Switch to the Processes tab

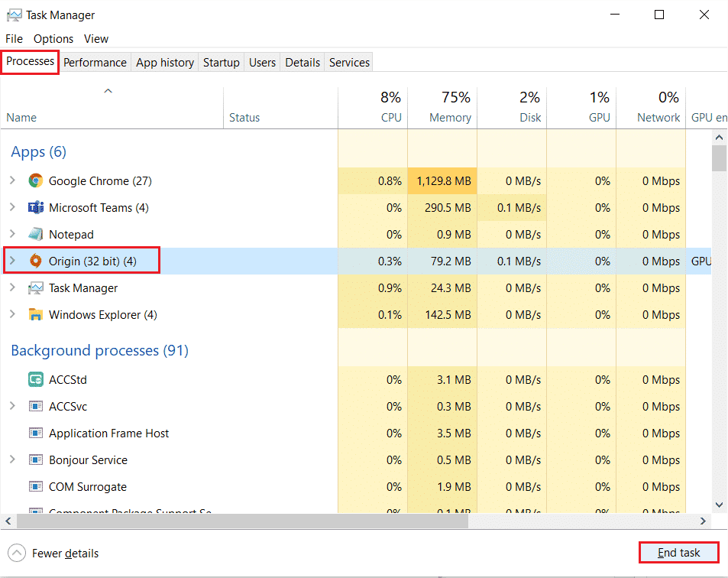click(31, 61)
